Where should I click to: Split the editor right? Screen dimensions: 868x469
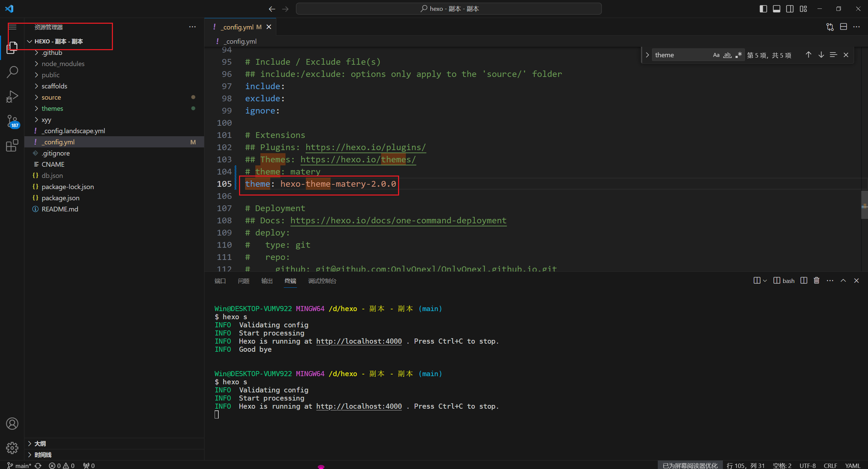[x=844, y=27]
